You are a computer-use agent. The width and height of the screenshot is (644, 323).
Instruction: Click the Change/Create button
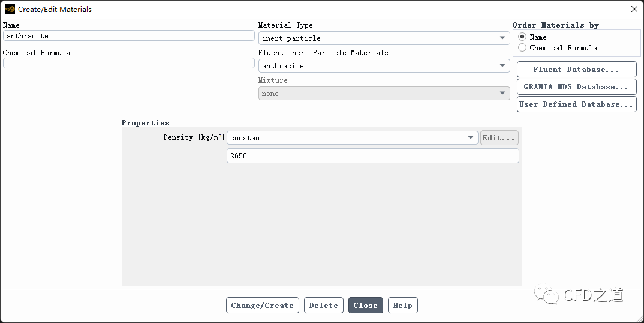(263, 306)
